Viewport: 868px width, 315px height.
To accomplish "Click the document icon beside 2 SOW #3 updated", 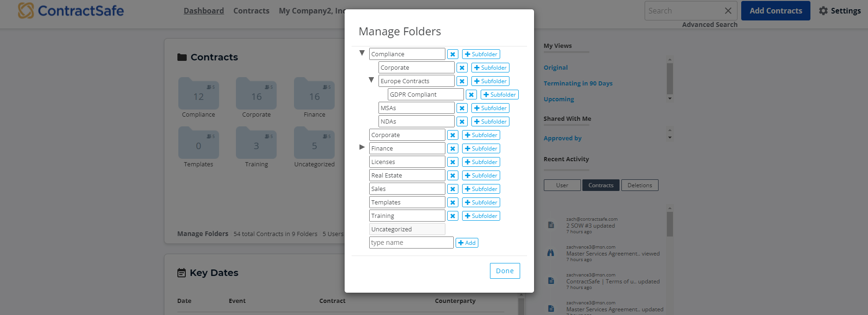I will point(551,225).
